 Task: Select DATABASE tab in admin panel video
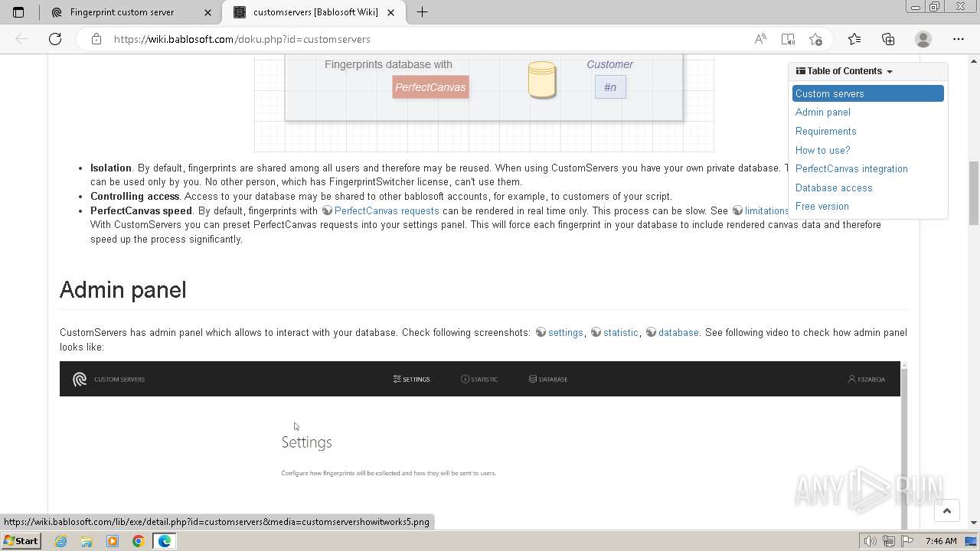coord(548,379)
